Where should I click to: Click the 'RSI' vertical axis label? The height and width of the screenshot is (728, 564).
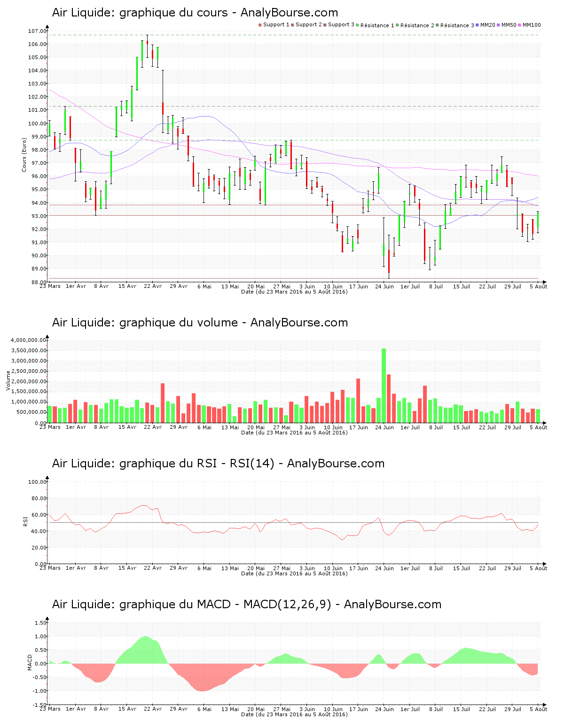click(25, 521)
